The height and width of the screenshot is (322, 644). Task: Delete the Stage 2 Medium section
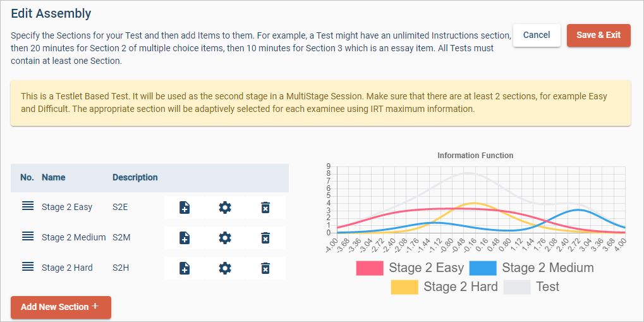[265, 238]
